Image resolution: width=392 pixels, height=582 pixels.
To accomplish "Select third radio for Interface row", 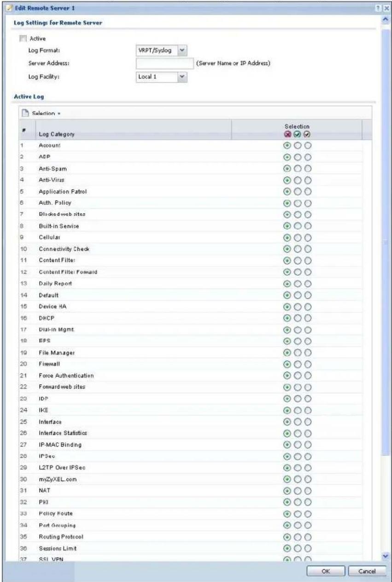I will click(x=308, y=422).
